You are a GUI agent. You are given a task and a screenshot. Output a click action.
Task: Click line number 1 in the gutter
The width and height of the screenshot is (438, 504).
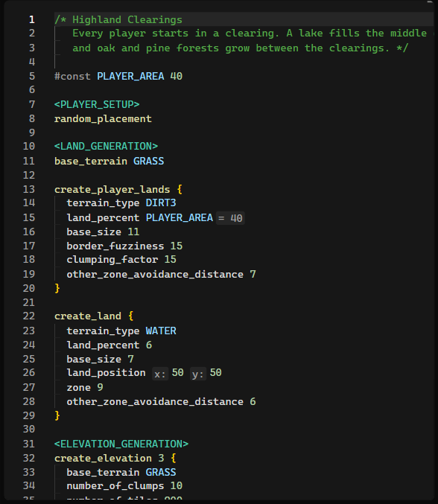31,19
